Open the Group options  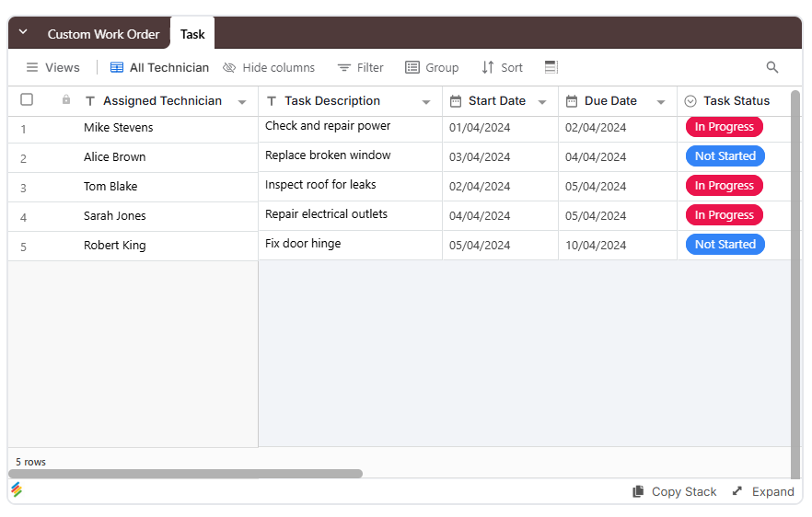pyautogui.click(x=432, y=67)
